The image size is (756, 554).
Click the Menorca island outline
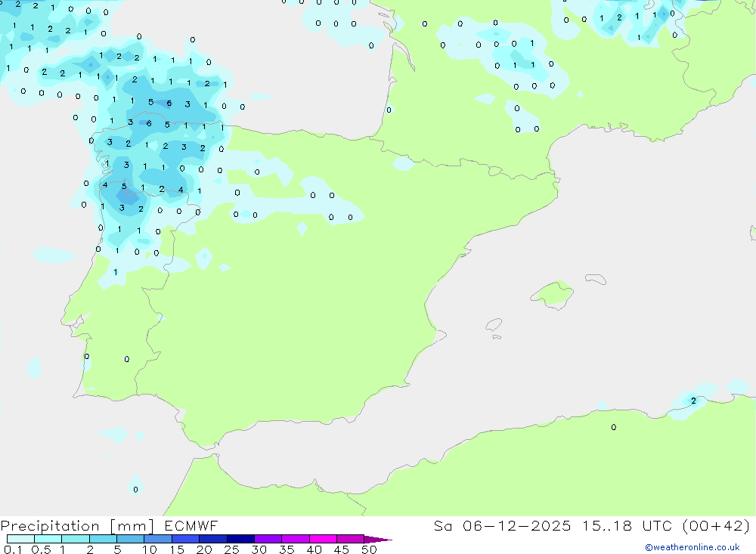(x=596, y=279)
